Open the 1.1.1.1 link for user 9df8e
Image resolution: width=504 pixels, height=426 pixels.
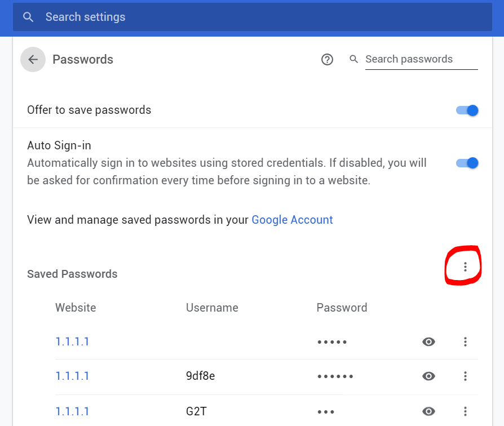coord(72,376)
